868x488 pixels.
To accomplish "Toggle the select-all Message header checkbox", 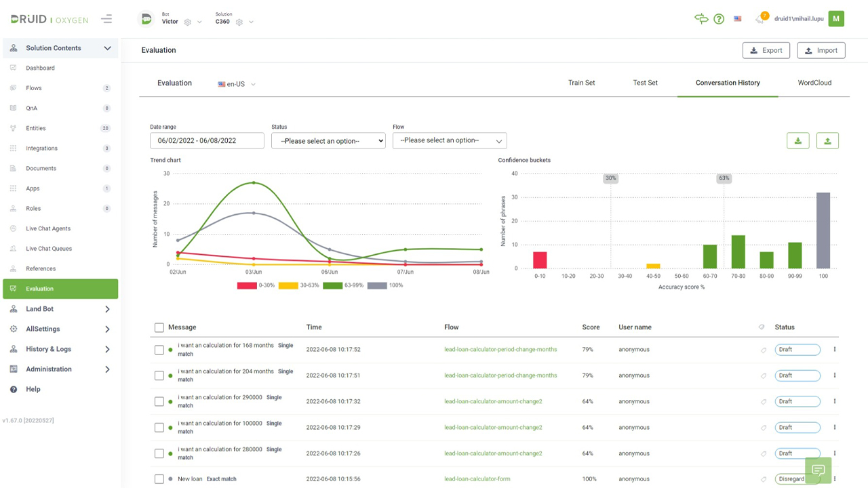I will point(159,327).
